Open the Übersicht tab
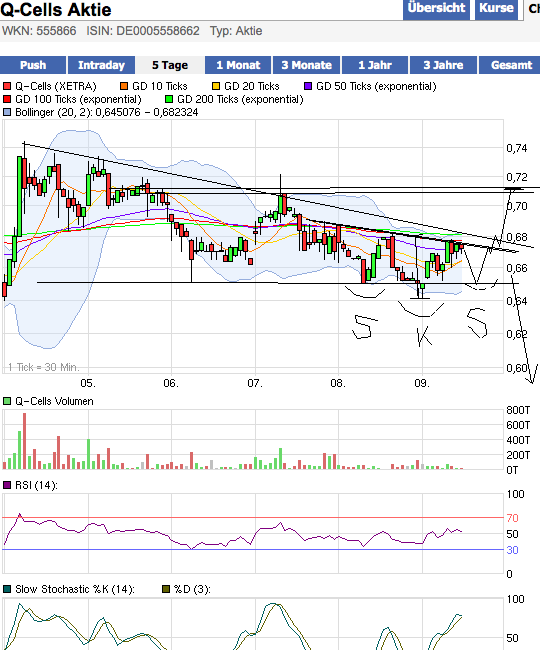Viewport: 540px width, 650px height. click(x=436, y=9)
